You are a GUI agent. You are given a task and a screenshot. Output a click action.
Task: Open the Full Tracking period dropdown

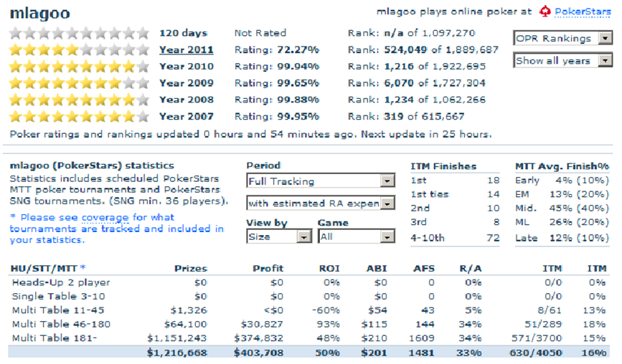[320, 181]
